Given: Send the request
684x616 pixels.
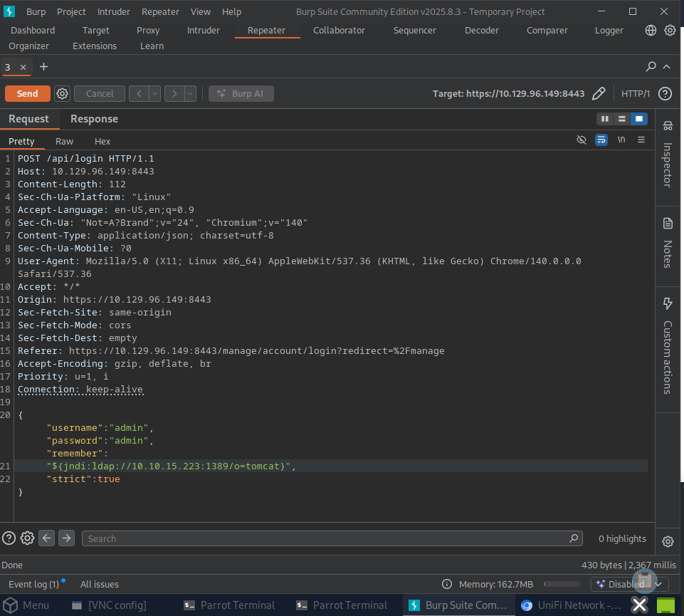Looking at the screenshot, I should [27, 93].
